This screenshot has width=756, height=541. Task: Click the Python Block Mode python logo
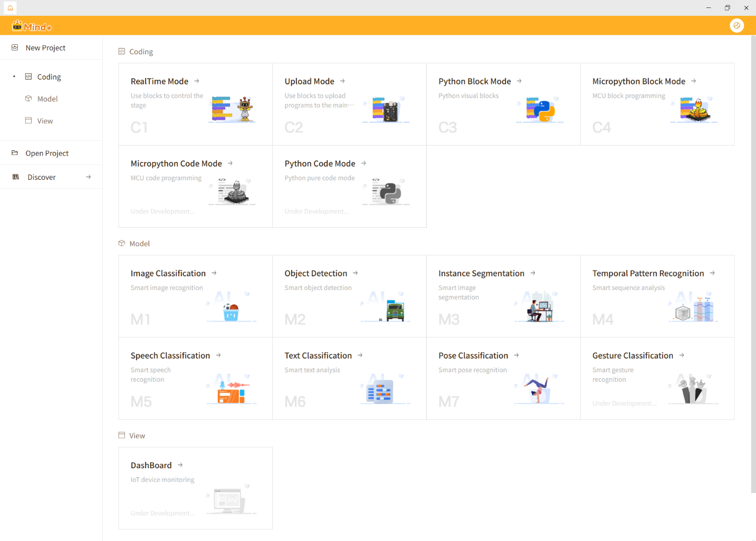point(540,110)
